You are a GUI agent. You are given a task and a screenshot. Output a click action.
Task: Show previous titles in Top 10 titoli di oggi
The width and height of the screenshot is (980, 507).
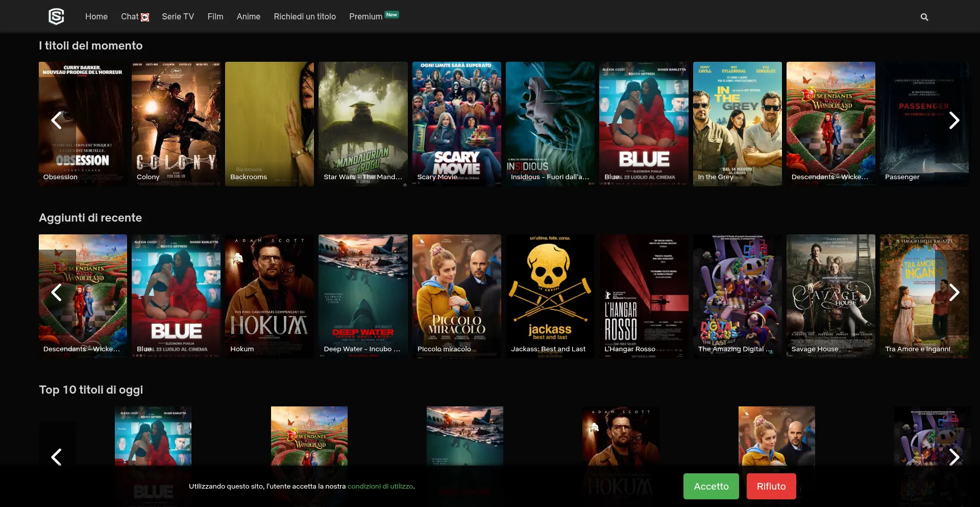pos(56,457)
